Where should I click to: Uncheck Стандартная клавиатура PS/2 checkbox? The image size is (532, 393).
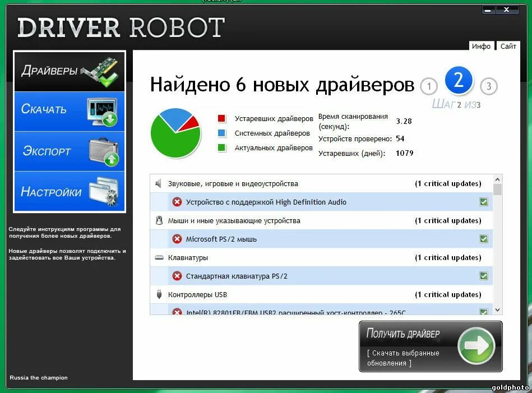pyautogui.click(x=483, y=276)
